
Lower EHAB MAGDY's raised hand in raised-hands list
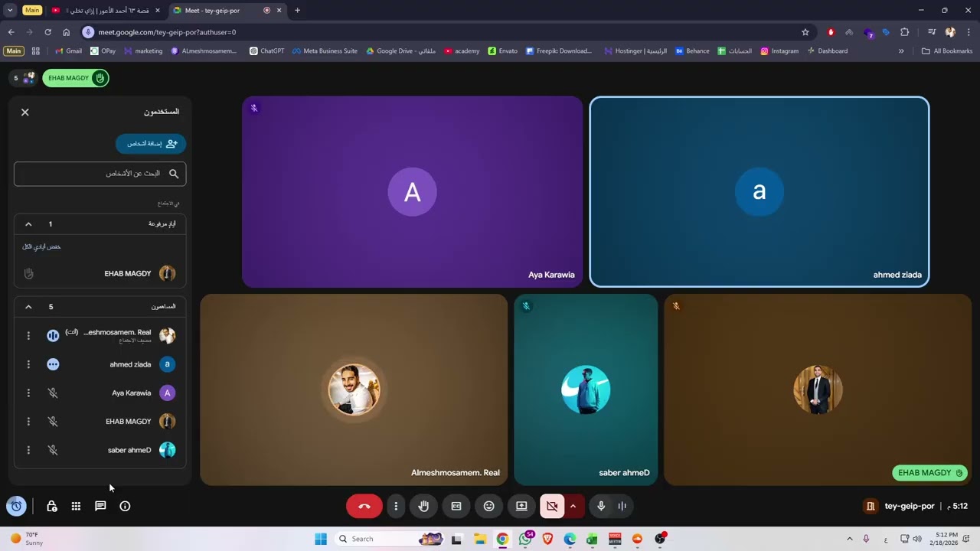[x=29, y=273]
